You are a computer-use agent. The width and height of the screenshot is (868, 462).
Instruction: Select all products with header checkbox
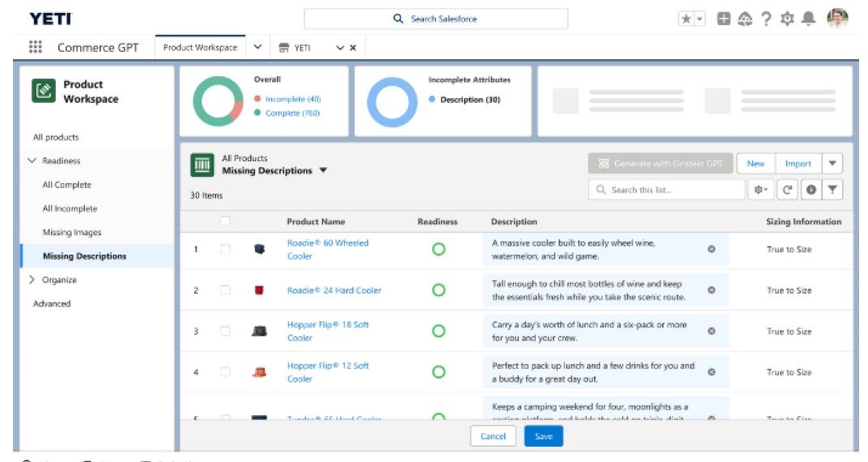point(225,220)
